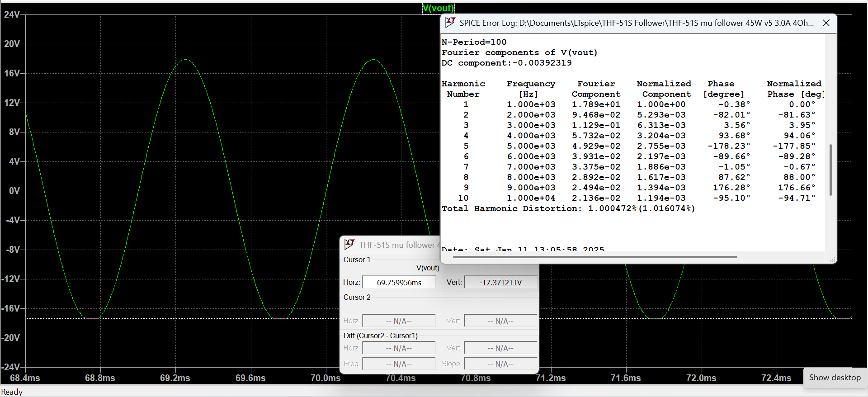868x397 pixels.
Task: Click the horizontal scrollbar in error log
Action: [x=595, y=257]
